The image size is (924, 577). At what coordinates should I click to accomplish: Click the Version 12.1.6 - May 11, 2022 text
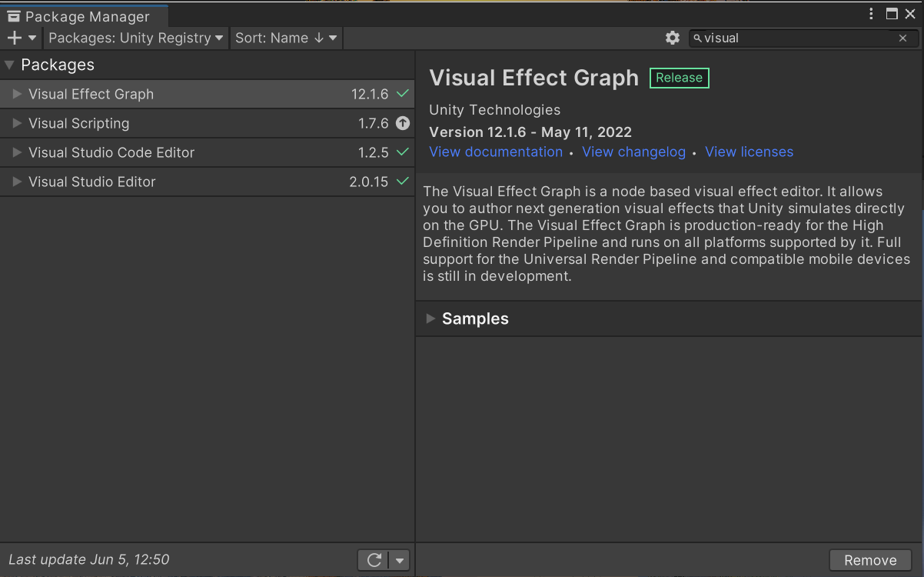coord(530,132)
